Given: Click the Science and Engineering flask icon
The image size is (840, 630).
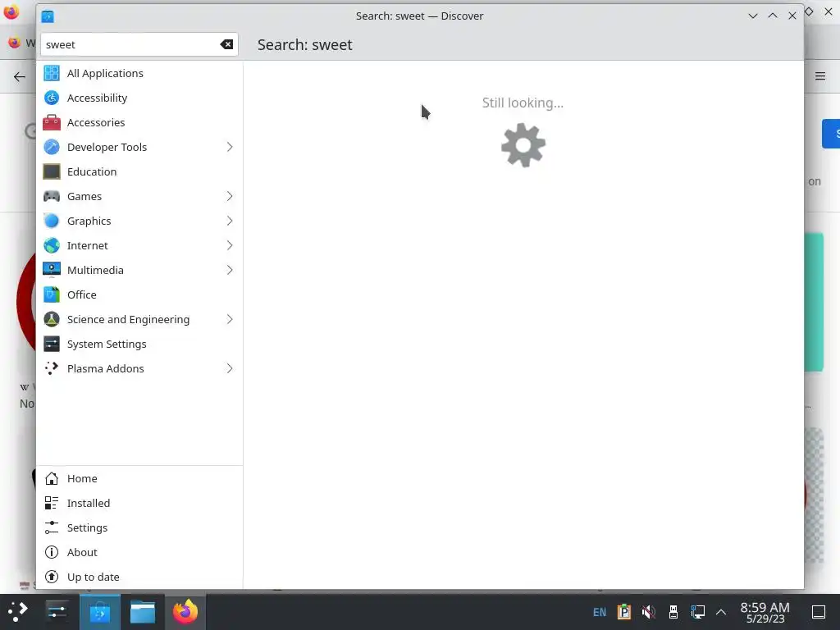Looking at the screenshot, I should (x=52, y=320).
